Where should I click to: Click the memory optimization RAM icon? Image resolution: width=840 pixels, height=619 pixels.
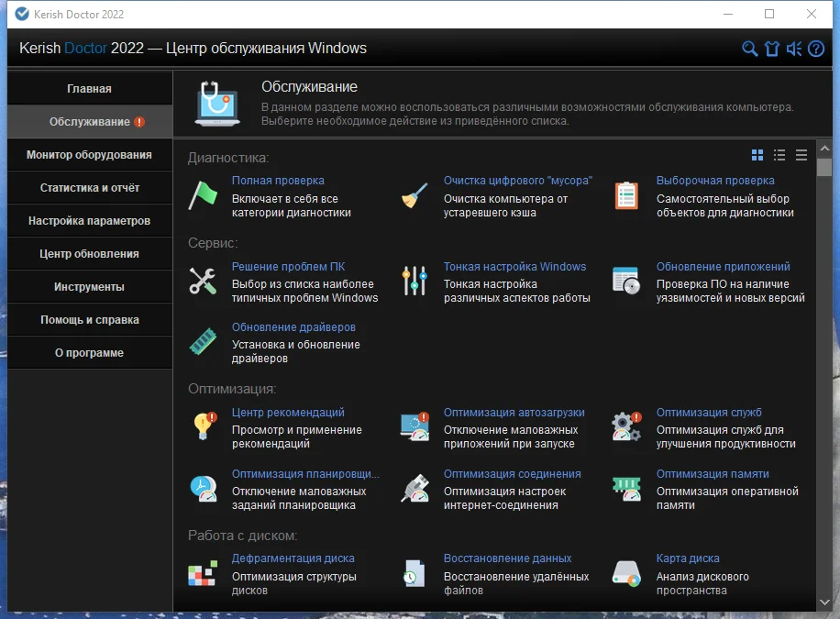click(626, 488)
